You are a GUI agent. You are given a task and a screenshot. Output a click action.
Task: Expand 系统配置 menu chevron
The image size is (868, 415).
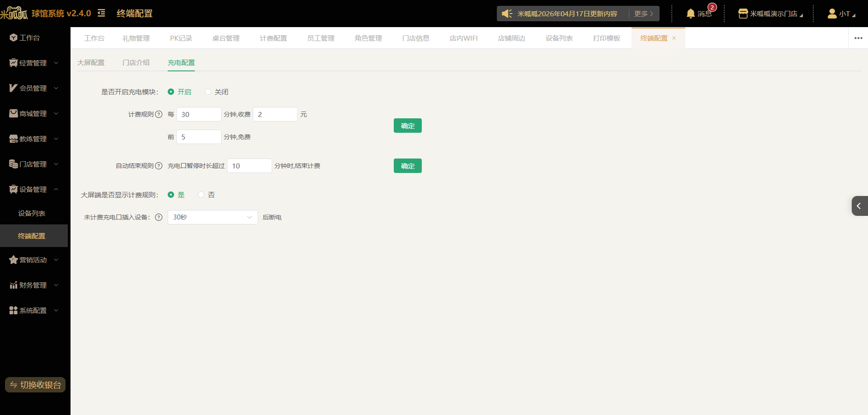click(56, 310)
